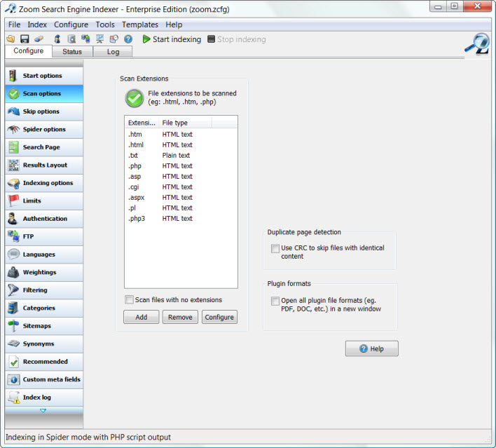496x448 pixels.
Task: Click the blue question mark toolbar icon
Action: point(128,39)
